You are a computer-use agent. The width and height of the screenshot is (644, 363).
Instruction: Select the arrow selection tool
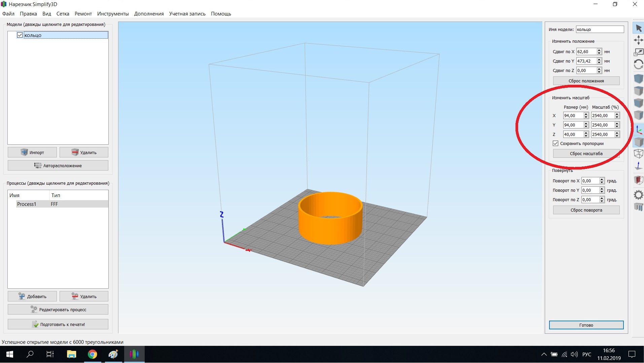(638, 28)
